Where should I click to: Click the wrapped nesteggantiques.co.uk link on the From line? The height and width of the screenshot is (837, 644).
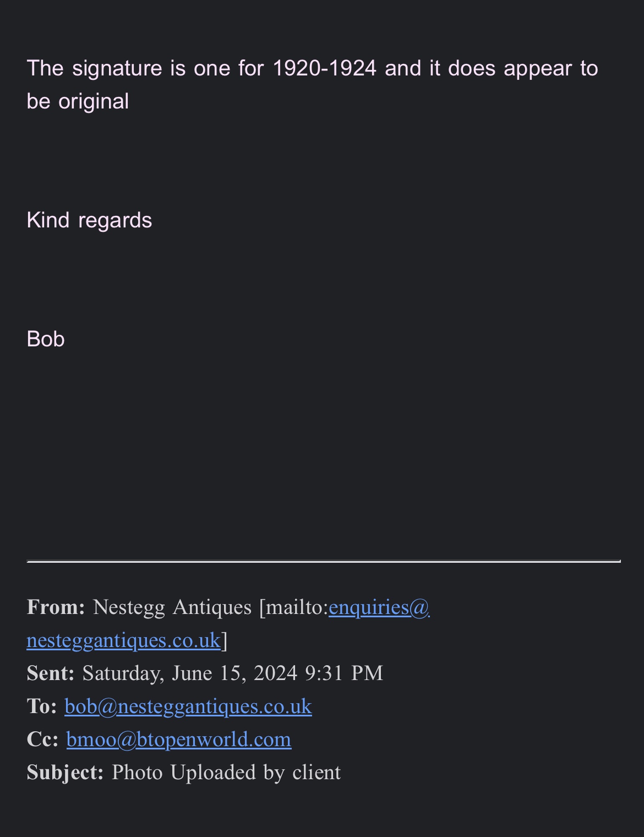click(x=123, y=640)
